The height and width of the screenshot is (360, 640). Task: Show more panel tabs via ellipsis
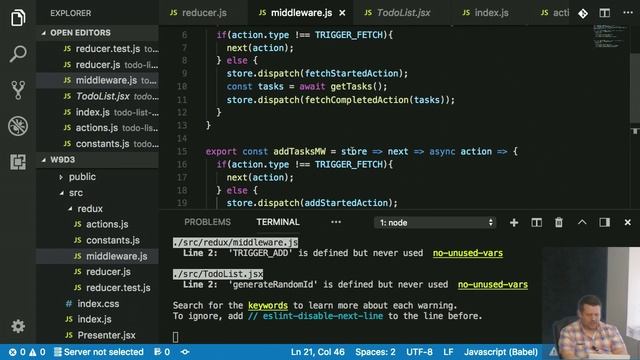click(x=336, y=222)
